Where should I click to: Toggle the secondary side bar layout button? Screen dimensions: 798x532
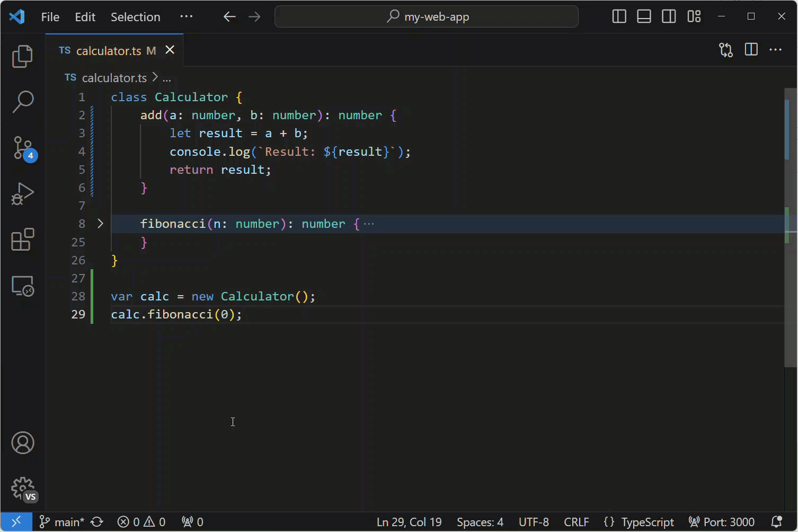(x=669, y=16)
